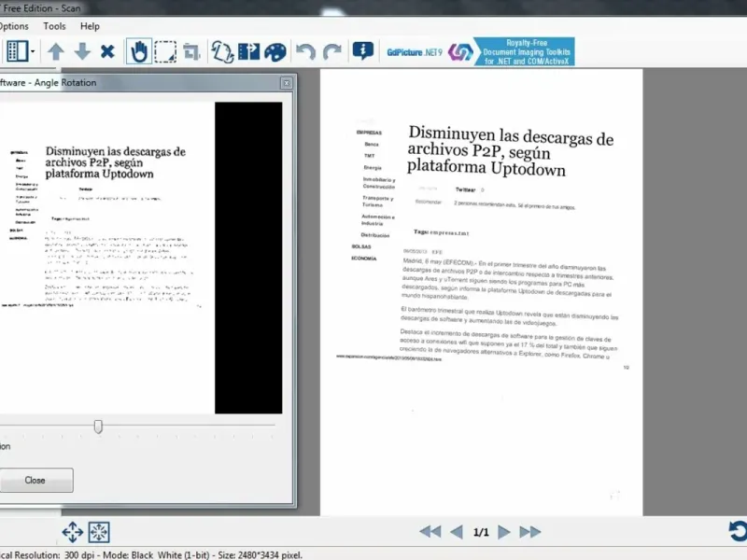The width and height of the screenshot is (747, 560).
Task: Click the angle rotation slider handle
Action: coord(98,427)
